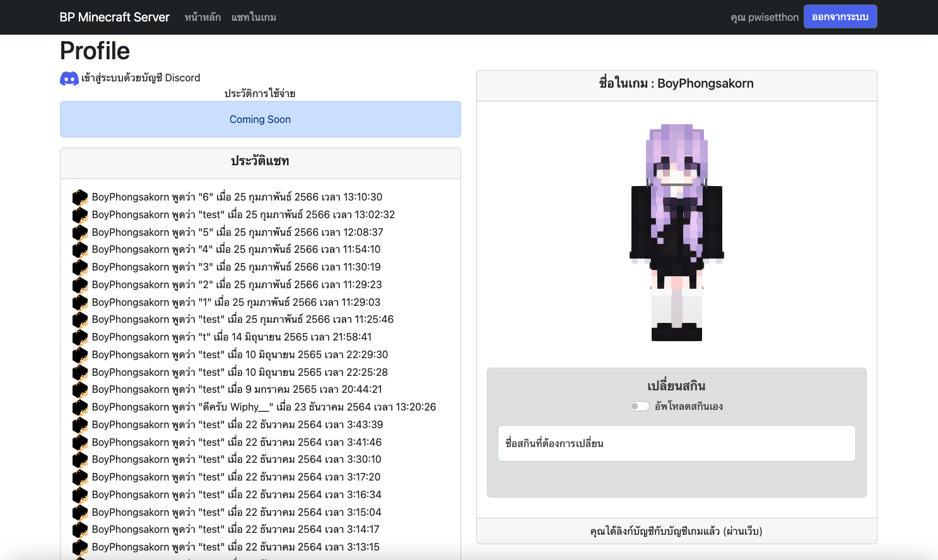Image resolution: width=938 pixels, height=560 pixels.
Task: Click avatar icon on the 3:13:15 chat row
Action: pyautogui.click(x=80, y=547)
